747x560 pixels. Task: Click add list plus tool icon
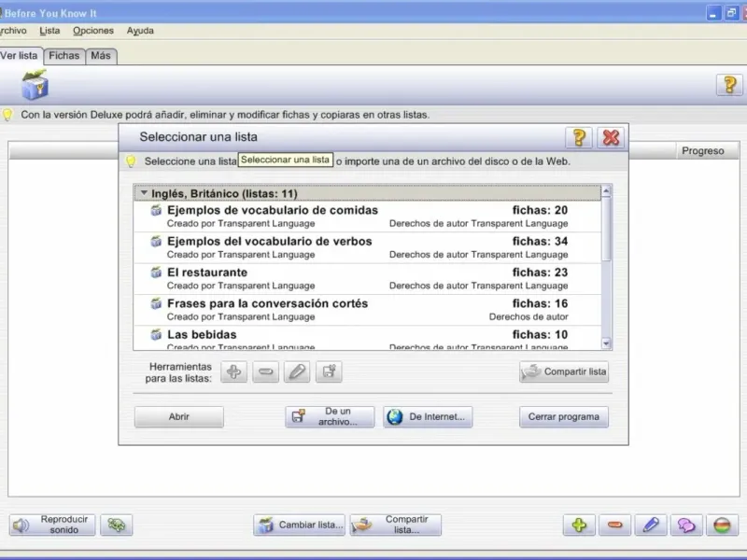point(233,371)
